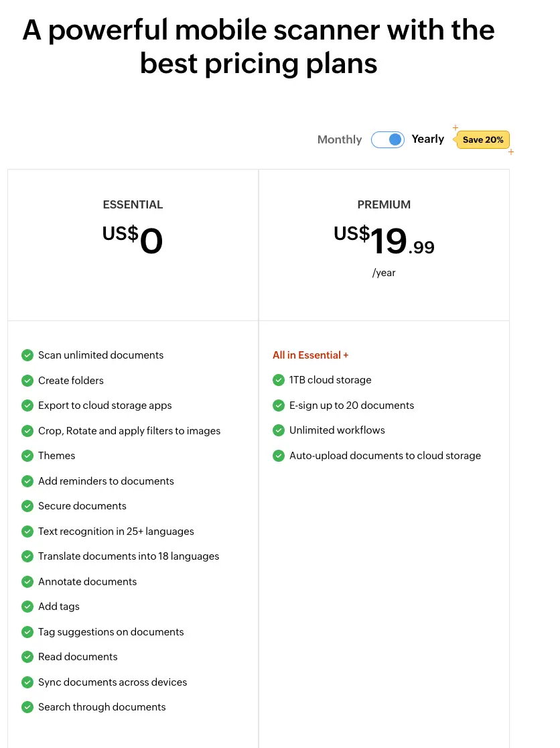The height and width of the screenshot is (748, 560).
Task: Click the US$19.99 yearly price
Action: pos(384,241)
